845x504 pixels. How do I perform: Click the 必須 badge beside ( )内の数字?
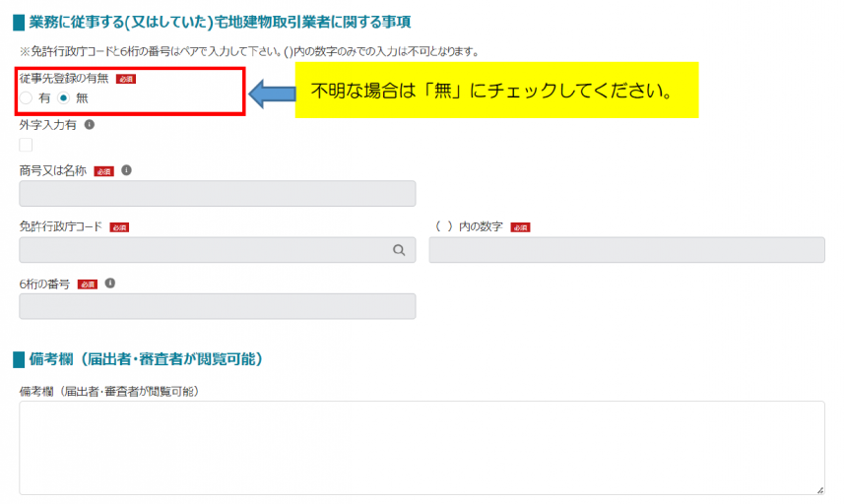pyautogui.click(x=520, y=227)
